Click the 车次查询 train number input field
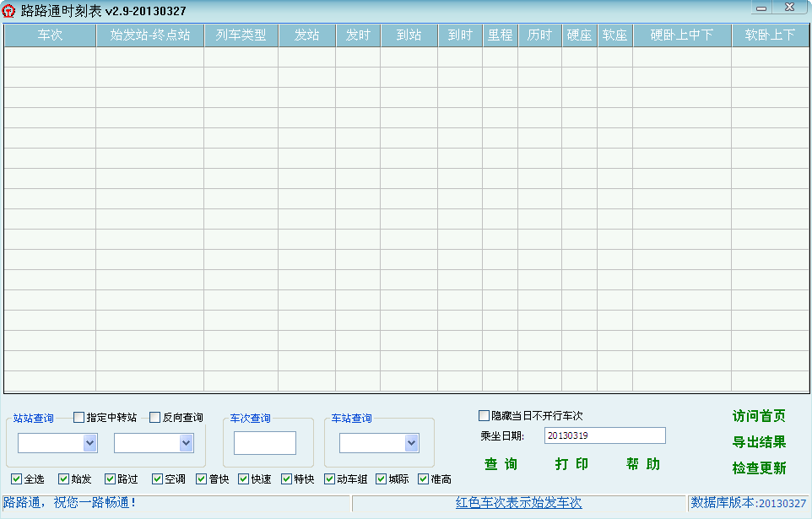 tap(265, 443)
